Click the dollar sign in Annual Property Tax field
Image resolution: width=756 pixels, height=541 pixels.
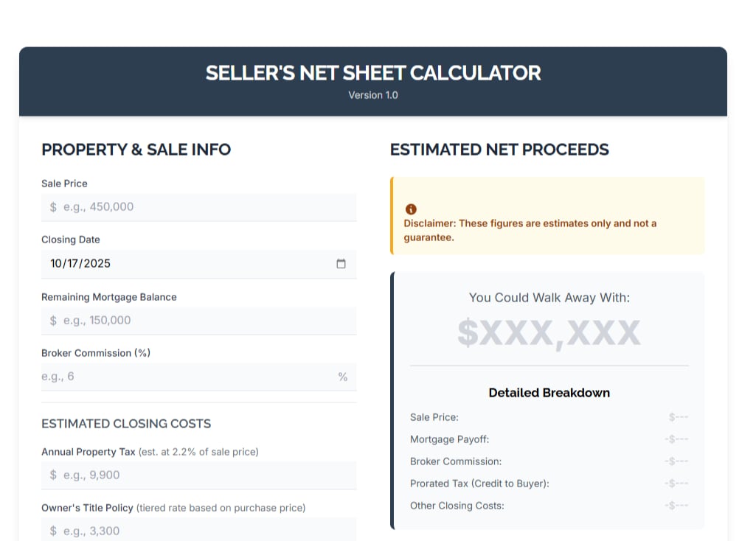pyautogui.click(x=52, y=475)
